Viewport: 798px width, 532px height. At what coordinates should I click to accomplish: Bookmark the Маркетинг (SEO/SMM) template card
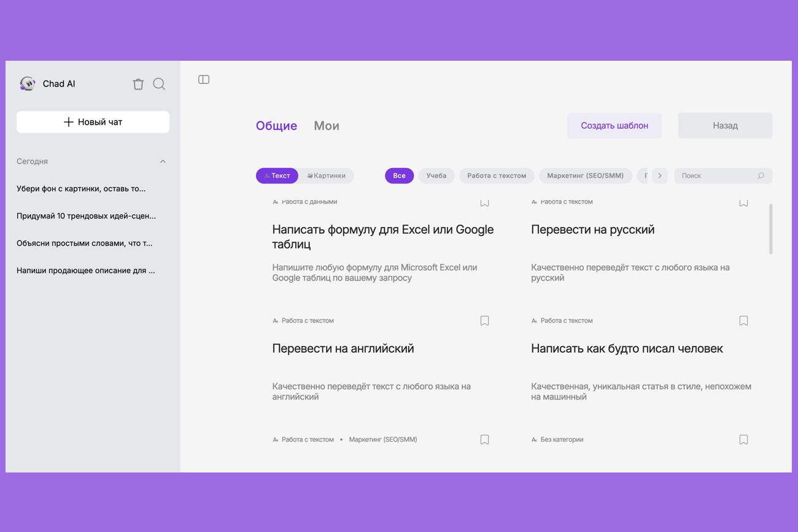[484, 440]
